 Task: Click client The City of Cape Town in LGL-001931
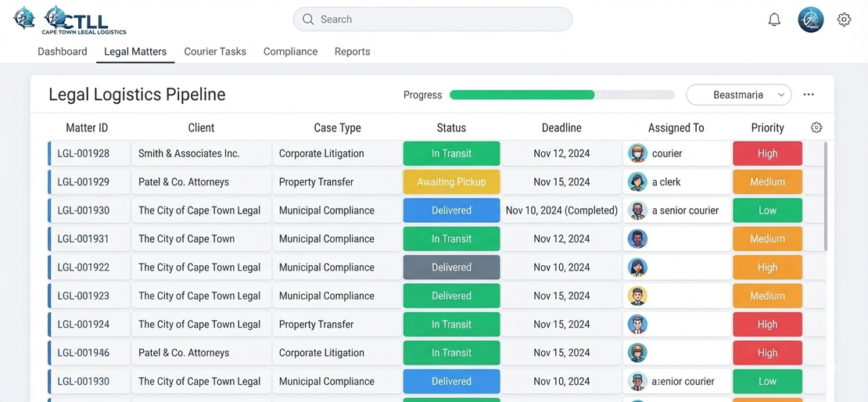tap(187, 239)
